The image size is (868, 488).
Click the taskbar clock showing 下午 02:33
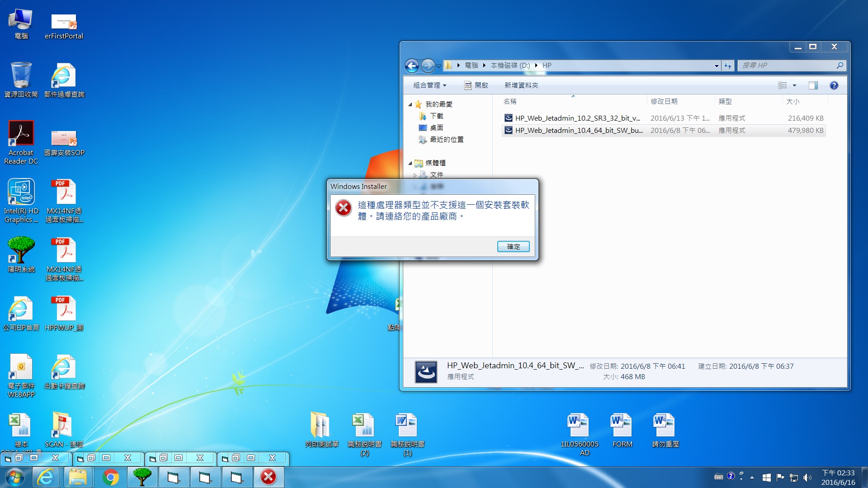(x=838, y=478)
